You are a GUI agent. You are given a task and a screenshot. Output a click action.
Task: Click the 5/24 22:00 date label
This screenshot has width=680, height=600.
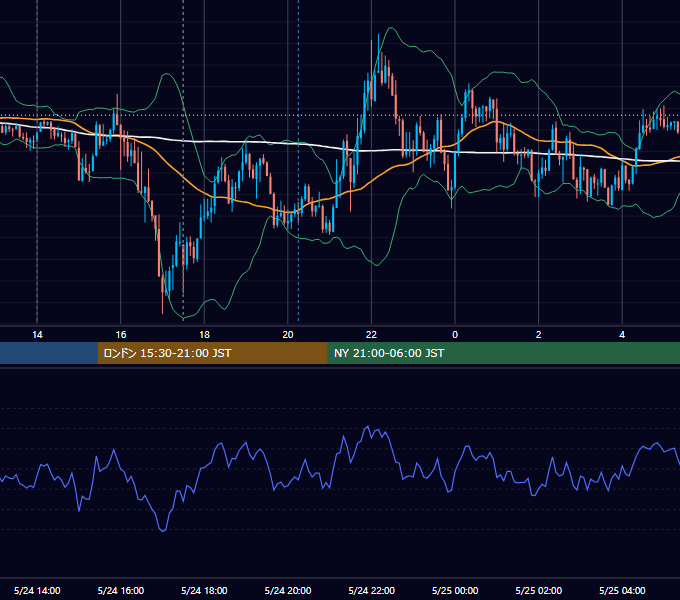click(x=372, y=590)
